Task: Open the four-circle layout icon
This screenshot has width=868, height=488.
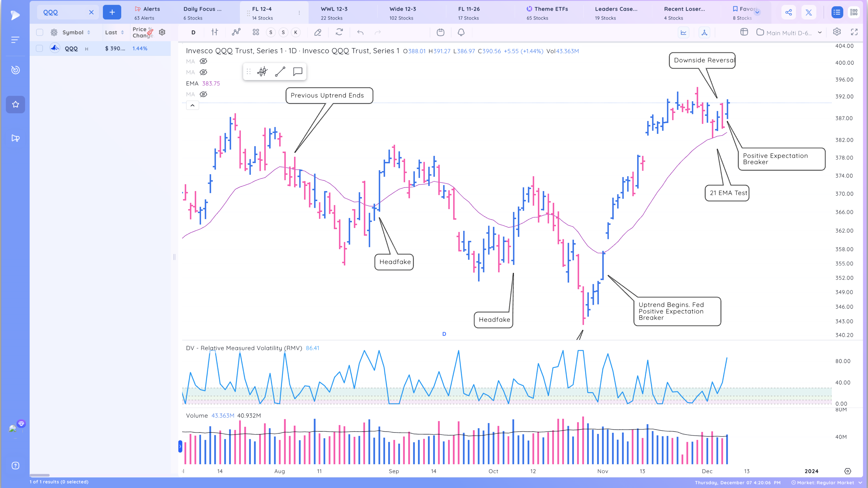Action: point(256,32)
